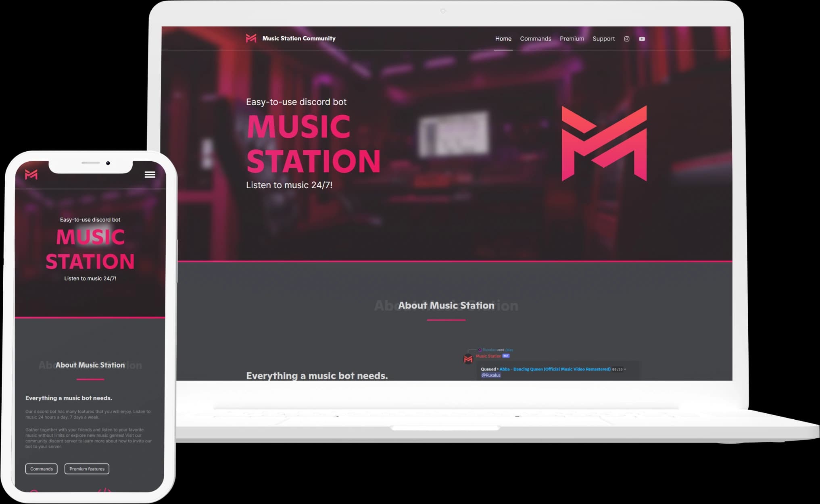Click 'About Music Station' heading on laptop

(x=446, y=305)
